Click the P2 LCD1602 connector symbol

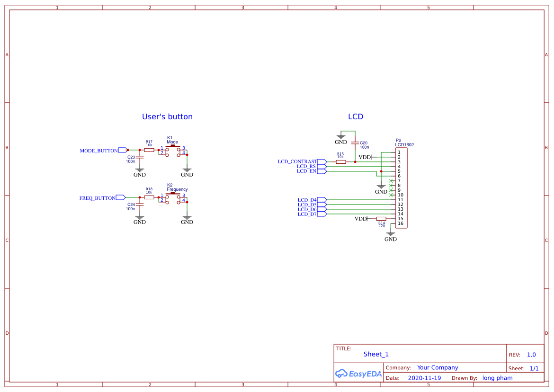(401, 187)
